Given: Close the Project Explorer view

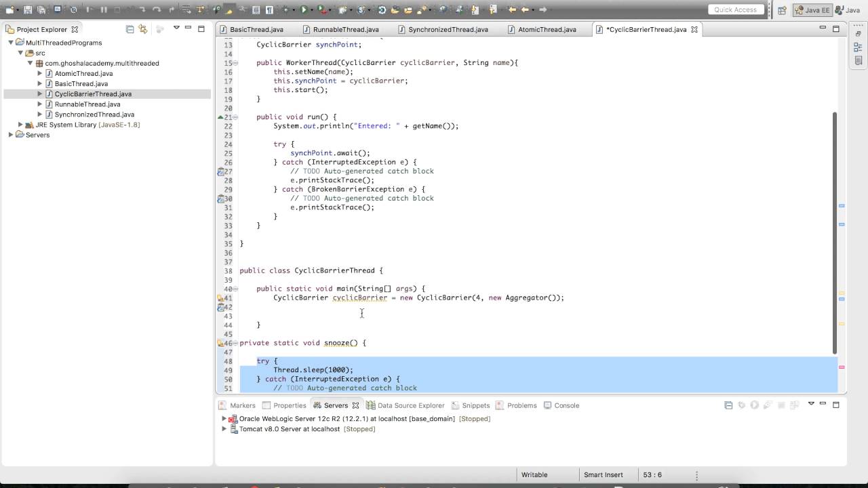Looking at the screenshot, I should pyautogui.click(x=75, y=29).
